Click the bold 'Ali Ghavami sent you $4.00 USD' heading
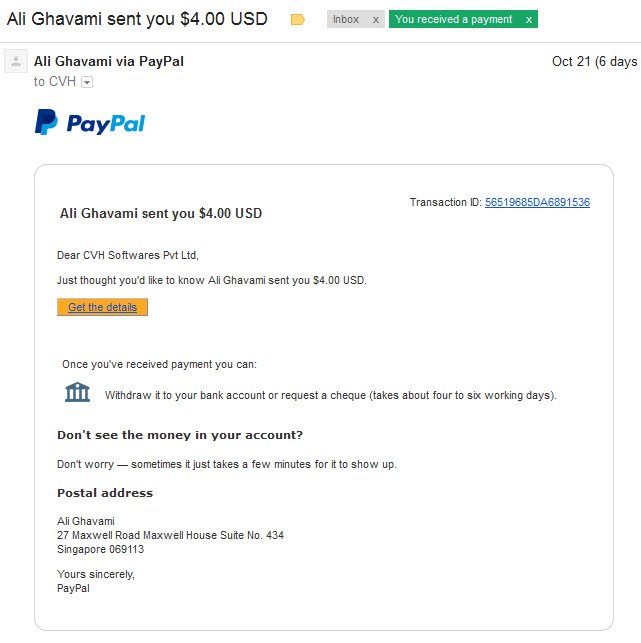The image size is (641, 643). pyautogui.click(x=161, y=213)
